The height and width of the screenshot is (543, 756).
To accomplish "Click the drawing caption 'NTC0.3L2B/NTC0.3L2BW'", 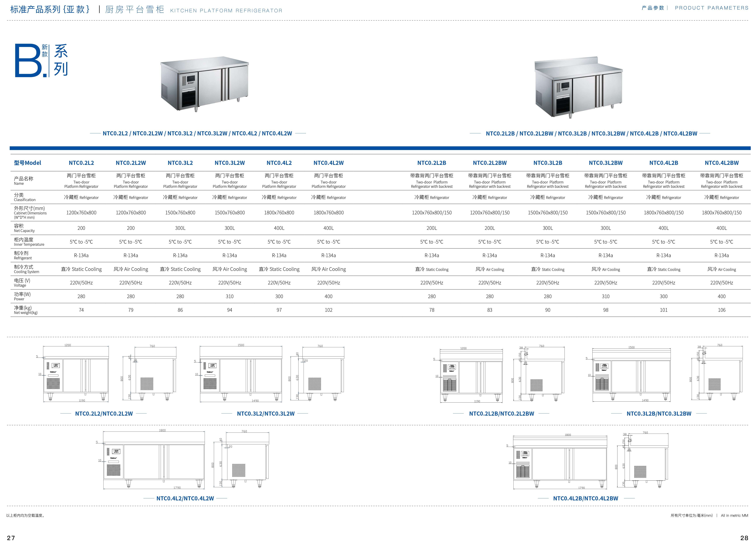I will point(659,414).
